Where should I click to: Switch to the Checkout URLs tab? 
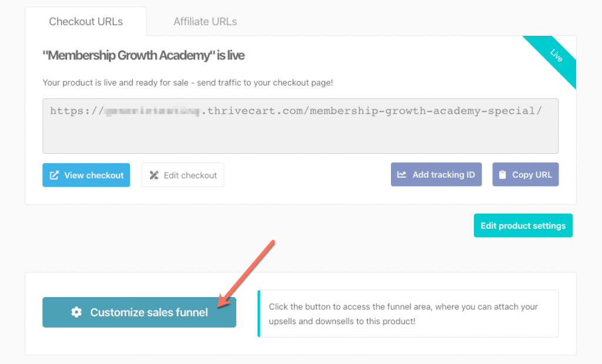point(86,22)
